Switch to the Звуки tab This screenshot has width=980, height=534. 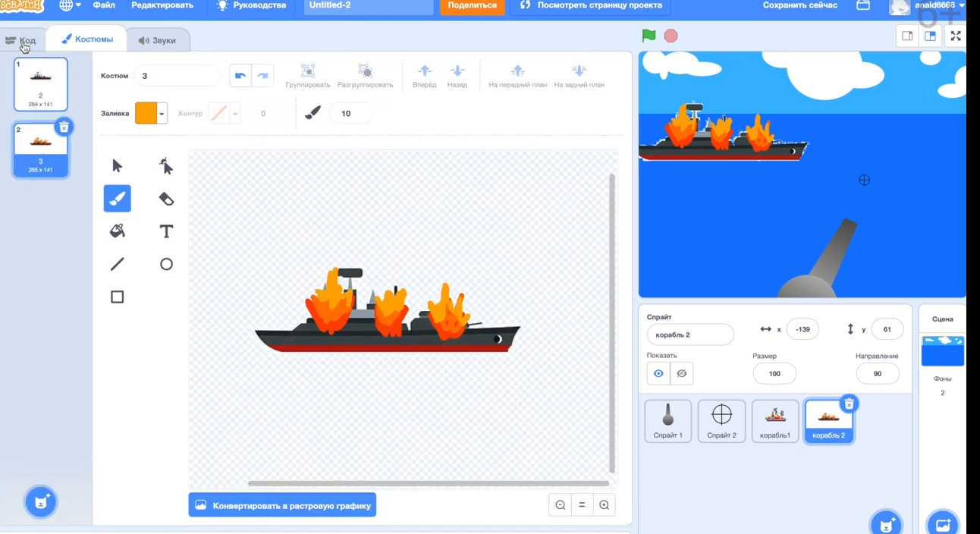(157, 40)
